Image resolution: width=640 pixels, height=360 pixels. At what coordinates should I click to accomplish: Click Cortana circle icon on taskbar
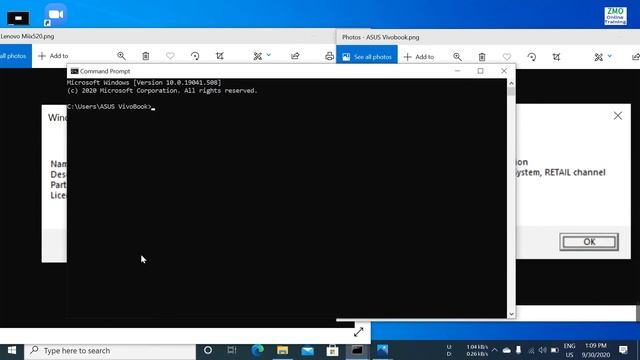tap(208, 350)
